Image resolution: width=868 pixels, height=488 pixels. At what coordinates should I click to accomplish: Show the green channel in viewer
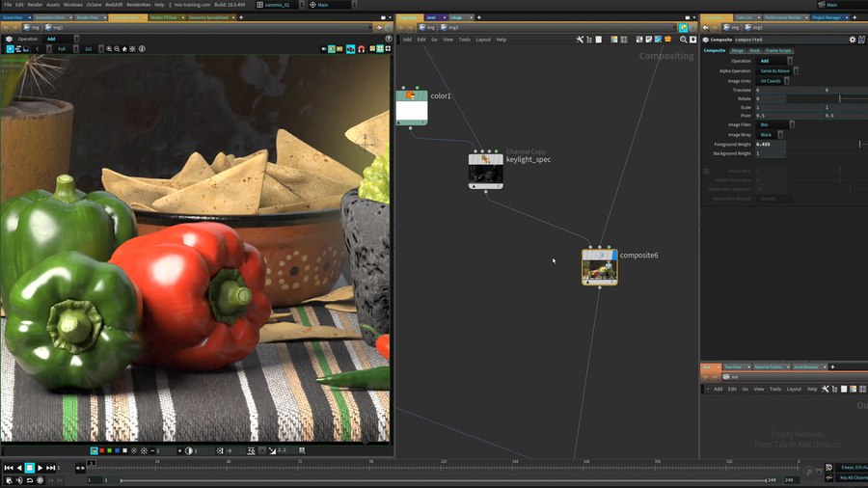(x=110, y=450)
